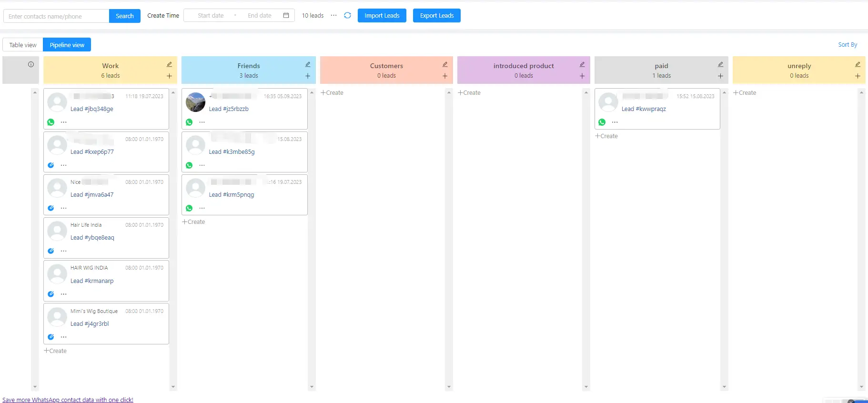Click the avatar photo on Lead #jz5rbzzb
This screenshot has width=868, height=403.
[195, 102]
